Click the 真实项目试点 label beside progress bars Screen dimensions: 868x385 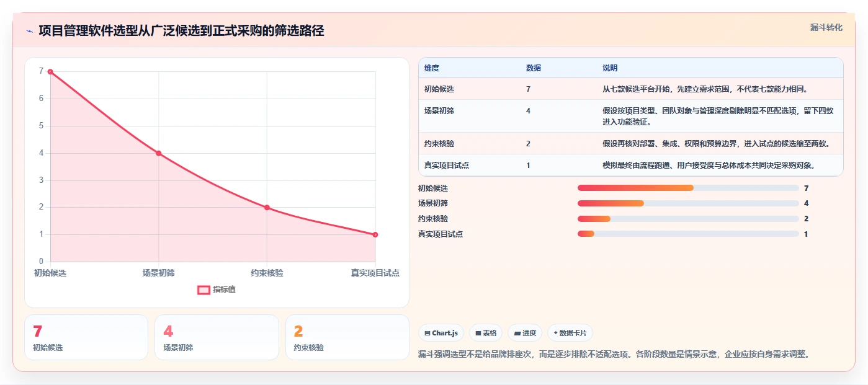pyautogui.click(x=441, y=234)
